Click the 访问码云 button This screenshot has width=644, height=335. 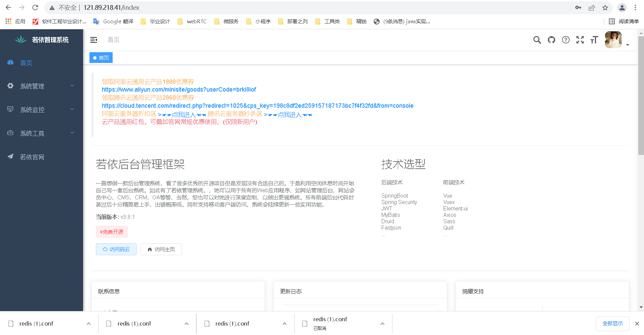point(116,249)
